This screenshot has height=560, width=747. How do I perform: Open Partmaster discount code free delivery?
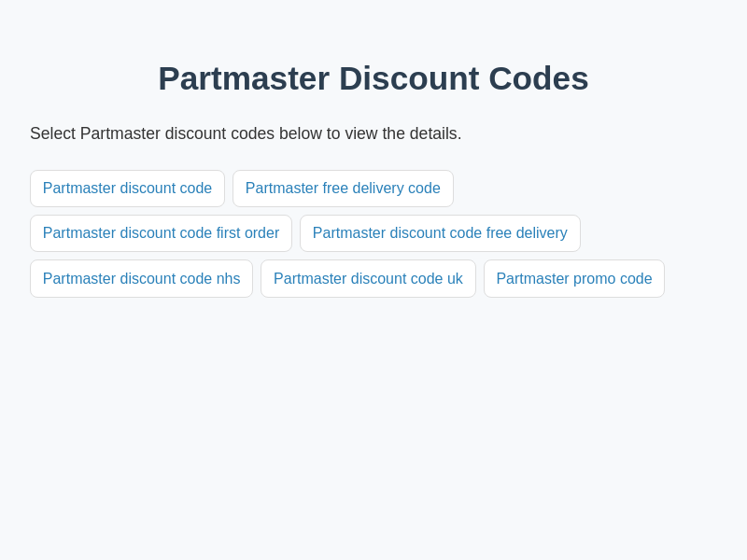coord(440,233)
